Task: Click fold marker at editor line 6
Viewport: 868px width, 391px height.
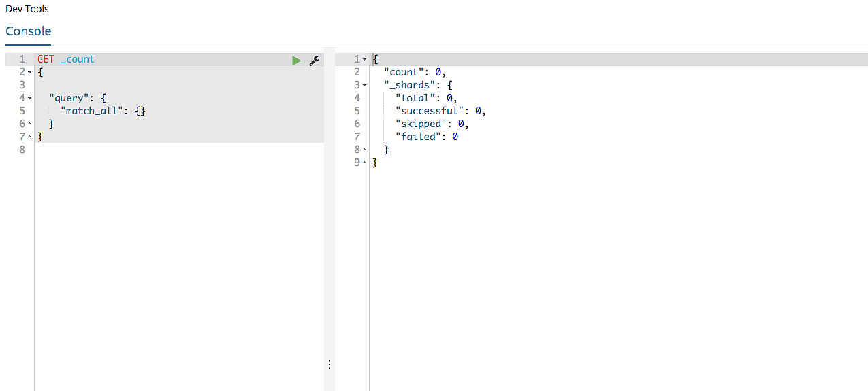Action: coord(30,124)
